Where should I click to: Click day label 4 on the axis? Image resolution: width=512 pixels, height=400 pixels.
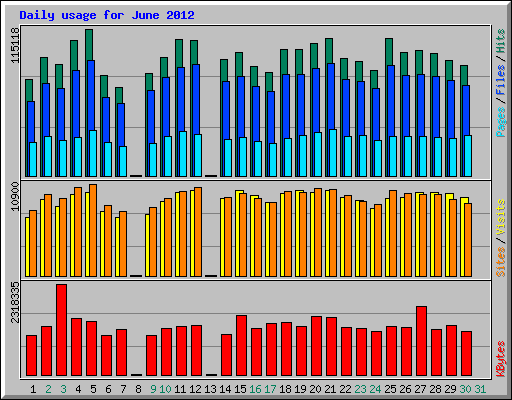pyautogui.click(x=78, y=389)
